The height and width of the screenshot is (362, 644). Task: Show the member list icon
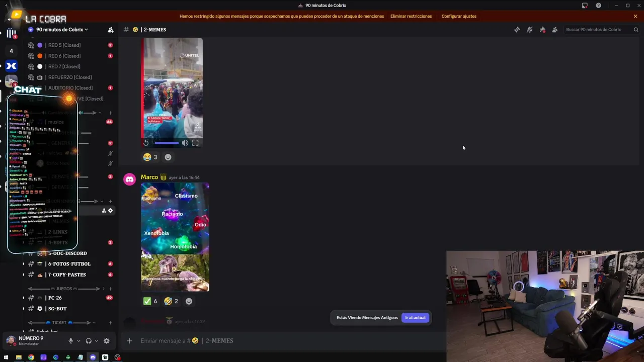[554, 30]
